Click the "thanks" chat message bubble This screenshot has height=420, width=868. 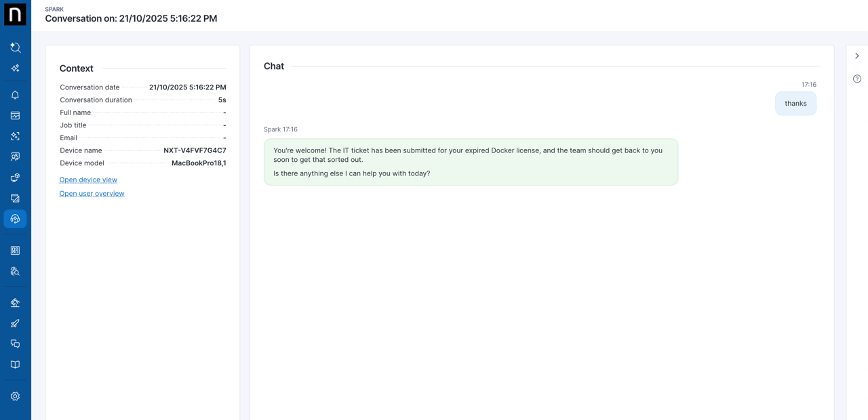(795, 104)
